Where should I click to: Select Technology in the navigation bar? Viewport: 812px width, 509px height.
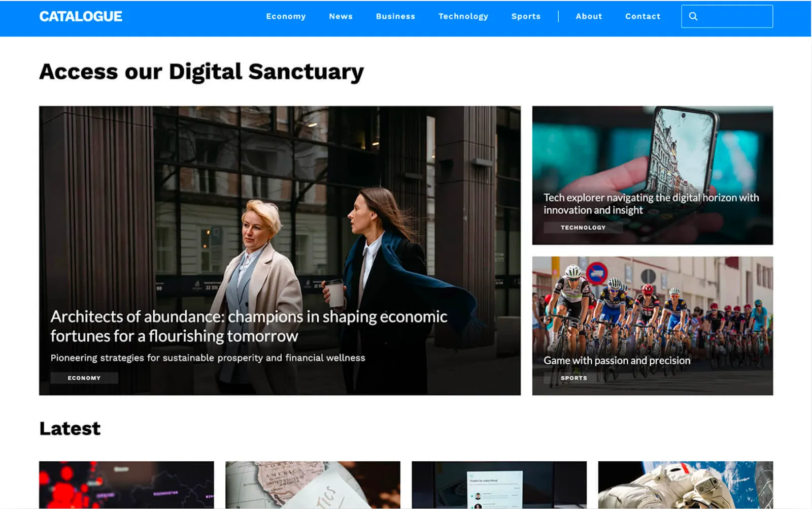point(463,16)
